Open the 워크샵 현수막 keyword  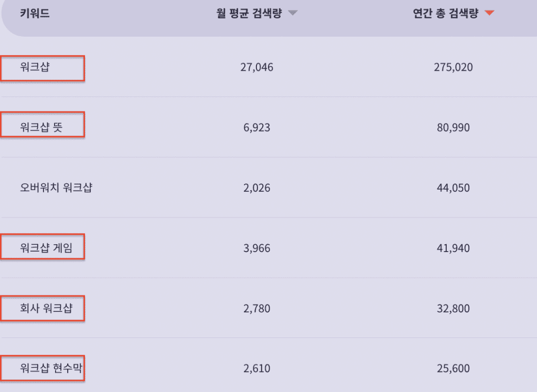(x=51, y=368)
